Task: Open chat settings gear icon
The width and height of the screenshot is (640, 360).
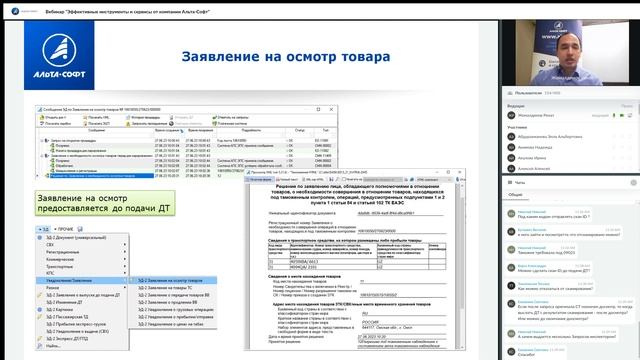Action: (x=633, y=183)
